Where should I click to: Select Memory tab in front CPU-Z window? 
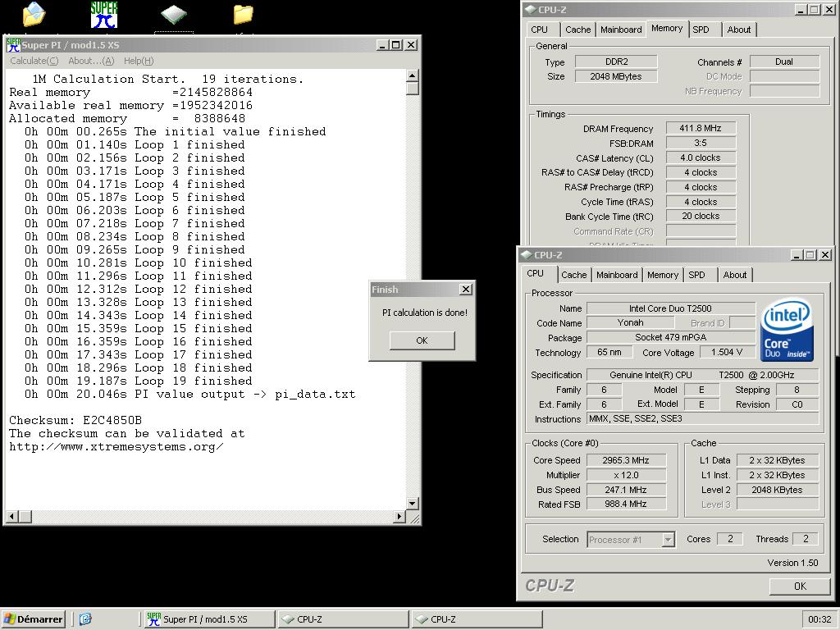(663, 275)
